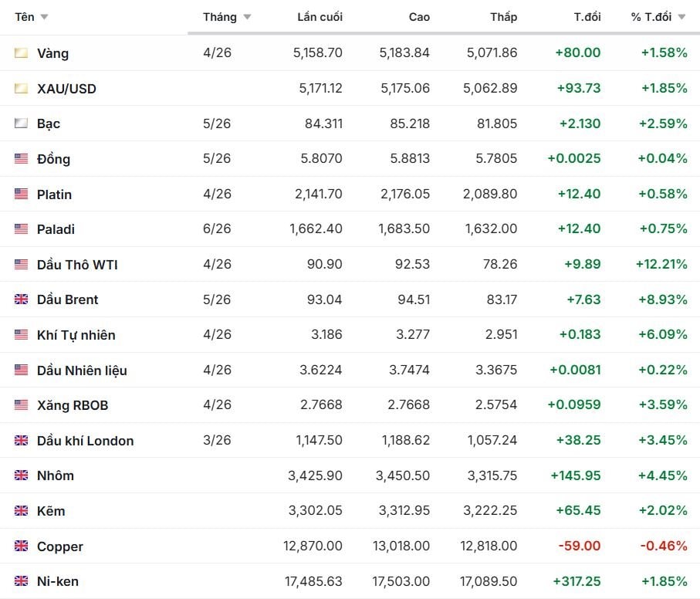Click the UK flag icon beside Nhôm
Image resolution: width=700 pixels, height=599 pixels.
coord(21,475)
